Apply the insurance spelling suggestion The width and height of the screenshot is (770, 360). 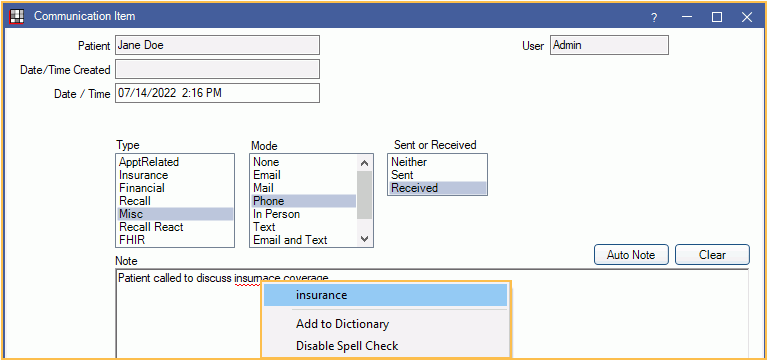(385, 295)
